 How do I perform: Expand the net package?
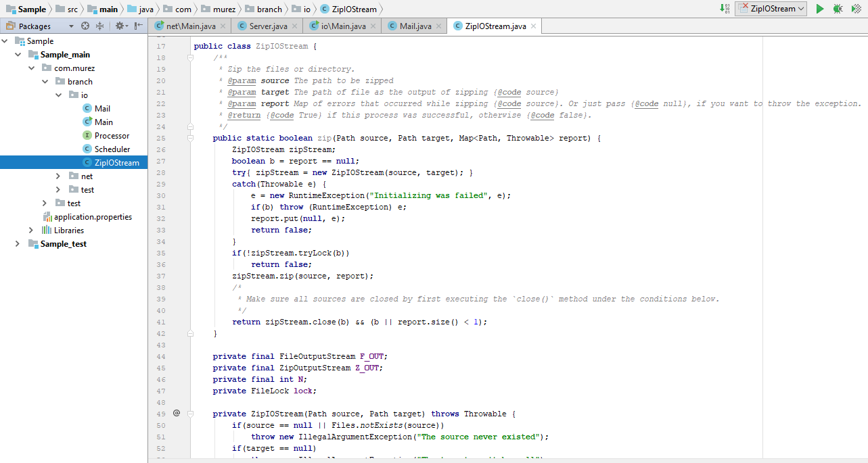point(58,176)
